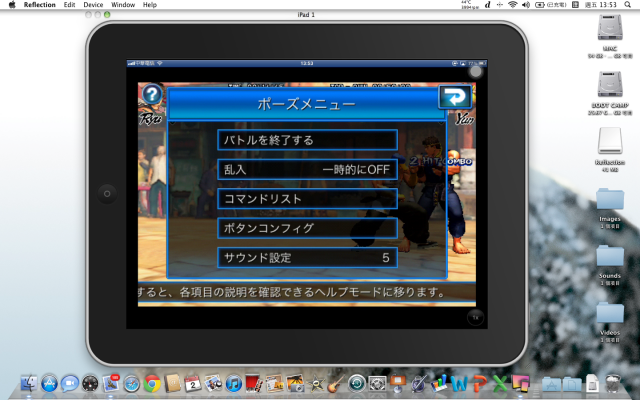Open the Edit menu
This screenshot has width=640, height=400.
point(69,5)
